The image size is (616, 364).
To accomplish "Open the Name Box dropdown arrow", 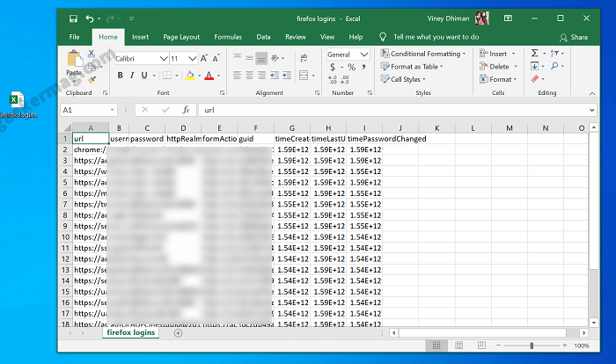I will [113, 110].
